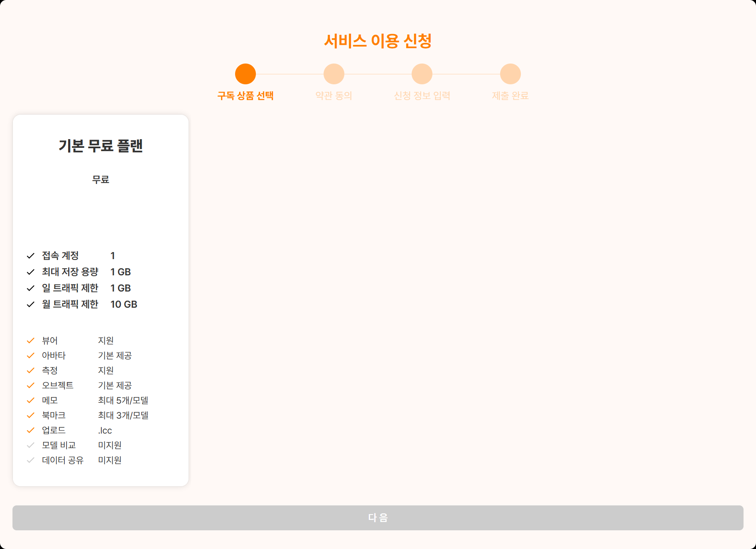Image resolution: width=756 pixels, height=549 pixels.
Task: Click the 일 트래픽 제한 label
Action: coord(70,288)
